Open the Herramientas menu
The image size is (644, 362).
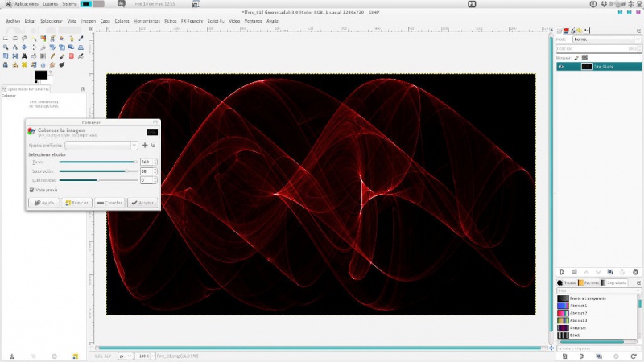click(147, 21)
